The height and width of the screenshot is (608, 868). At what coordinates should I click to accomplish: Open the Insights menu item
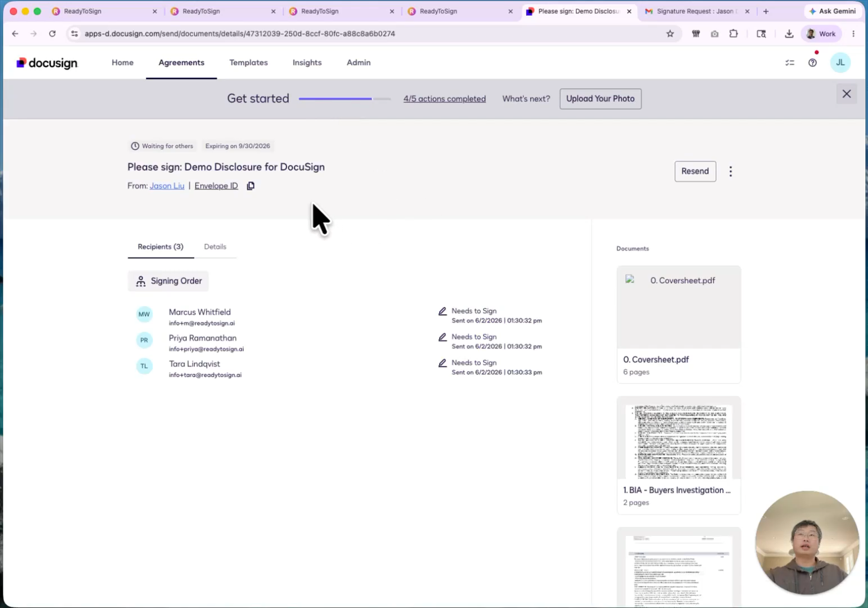click(307, 62)
